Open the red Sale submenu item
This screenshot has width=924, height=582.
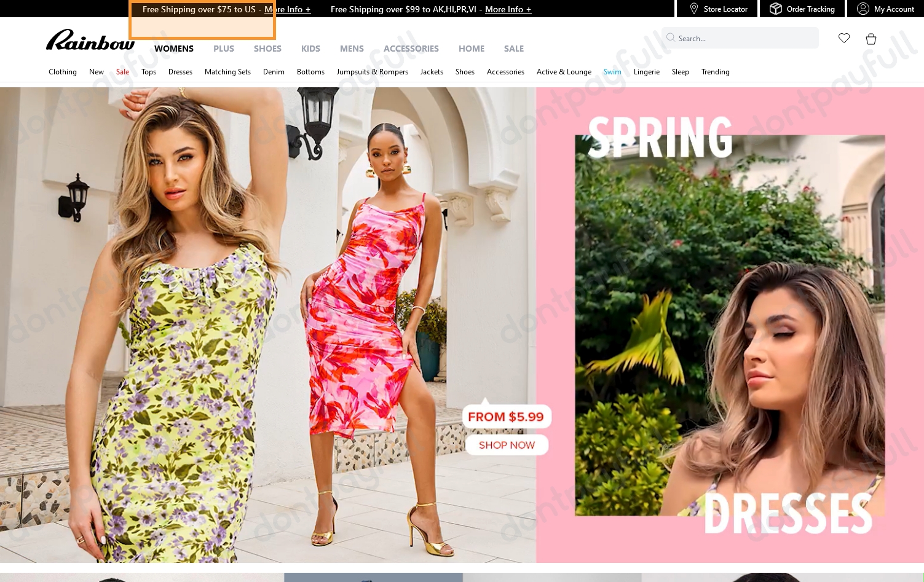[122, 72]
